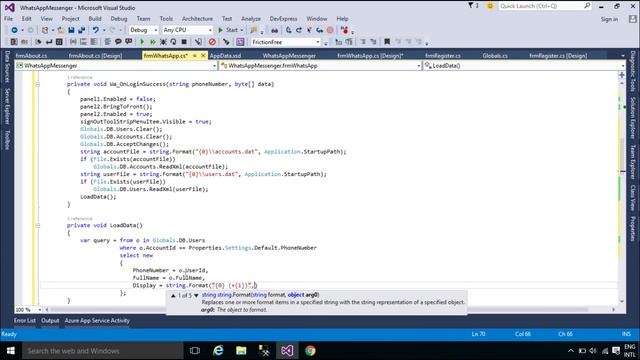Click the Save All icon
Screen dimensions: 640x360
(x=82, y=30)
